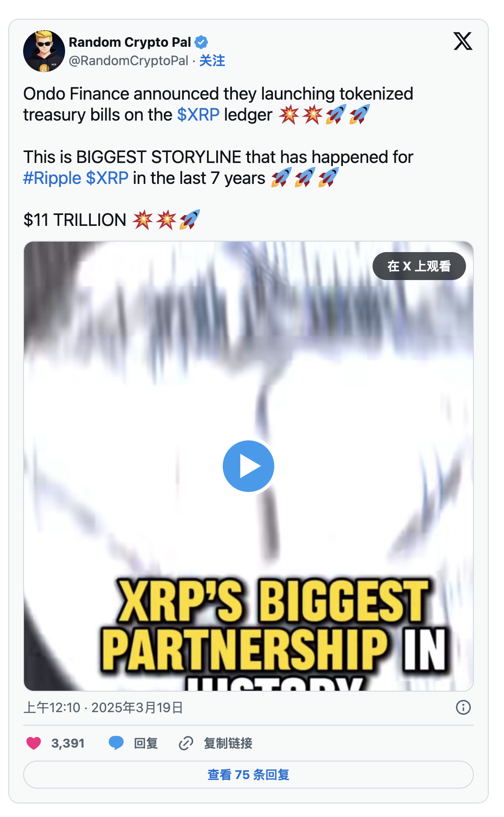This screenshot has width=504, height=817.
Task: Open the #Ripple hashtag
Action: tap(52, 178)
